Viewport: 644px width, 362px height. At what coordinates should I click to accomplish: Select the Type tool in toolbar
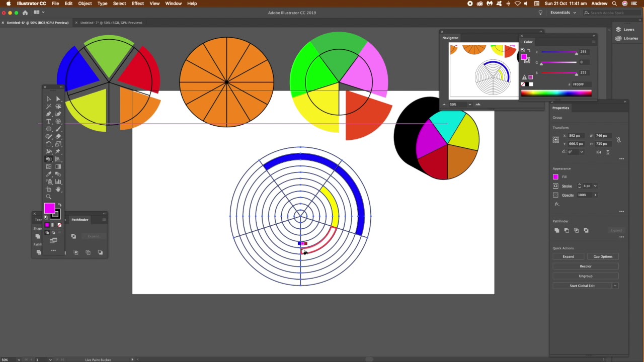coord(49,122)
